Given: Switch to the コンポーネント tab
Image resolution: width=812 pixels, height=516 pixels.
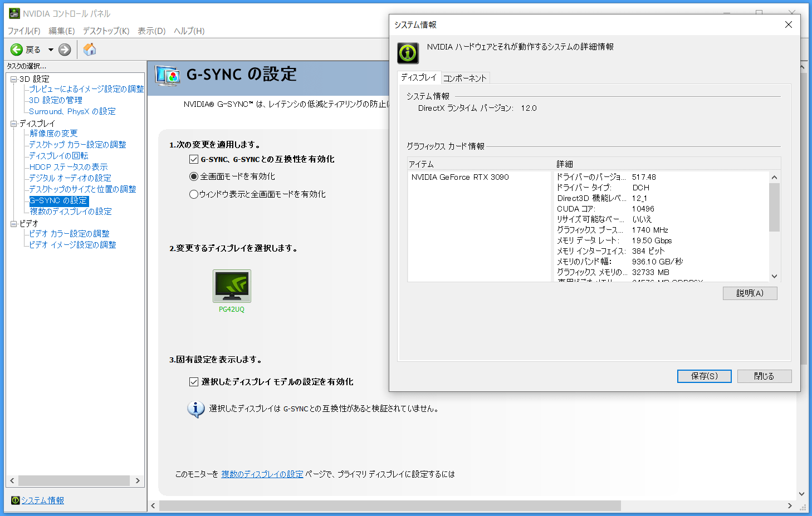Looking at the screenshot, I should [465, 78].
